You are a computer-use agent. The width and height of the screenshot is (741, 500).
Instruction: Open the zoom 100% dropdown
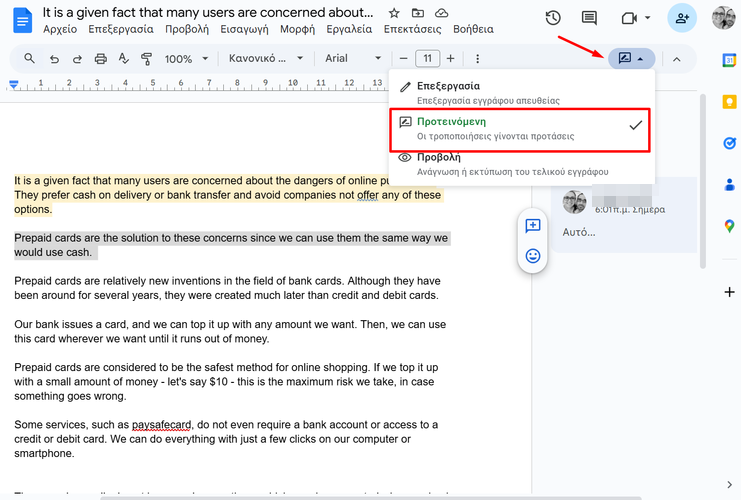(x=185, y=59)
